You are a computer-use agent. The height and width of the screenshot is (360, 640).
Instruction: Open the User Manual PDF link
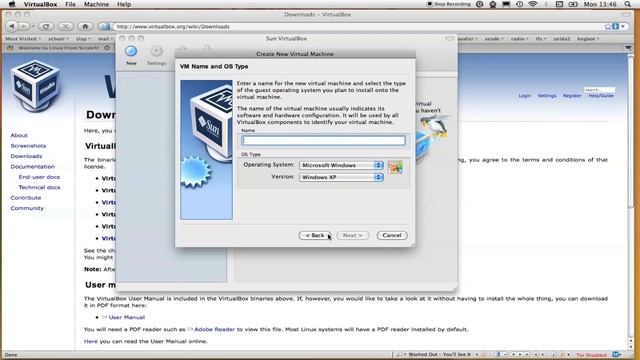(x=127, y=317)
